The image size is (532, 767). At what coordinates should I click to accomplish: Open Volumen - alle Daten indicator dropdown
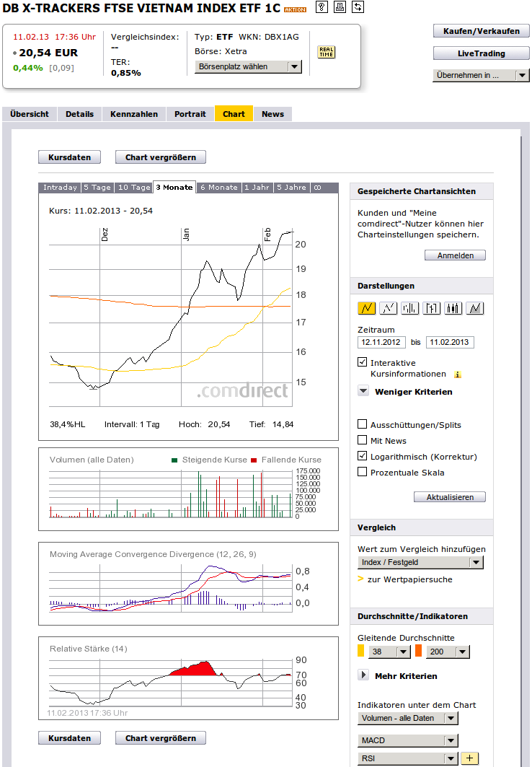coord(408,718)
